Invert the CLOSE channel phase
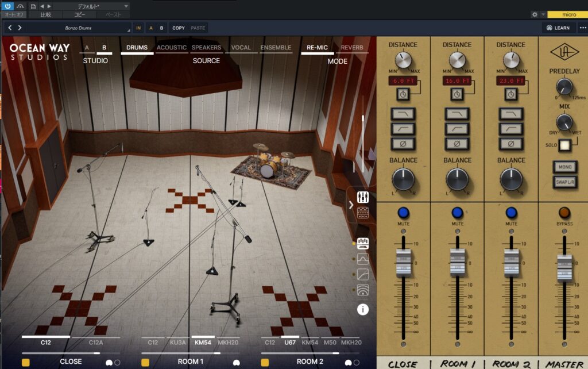Viewport: 588px width, 369px height. click(x=403, y=144)
